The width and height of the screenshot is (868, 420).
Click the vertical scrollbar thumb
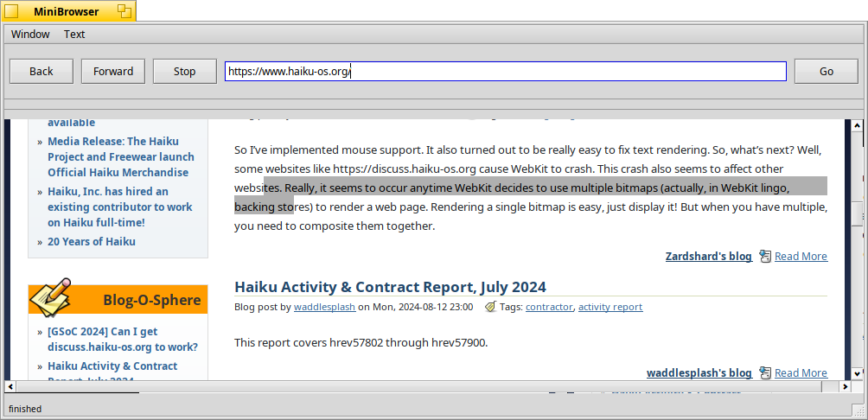858,214
